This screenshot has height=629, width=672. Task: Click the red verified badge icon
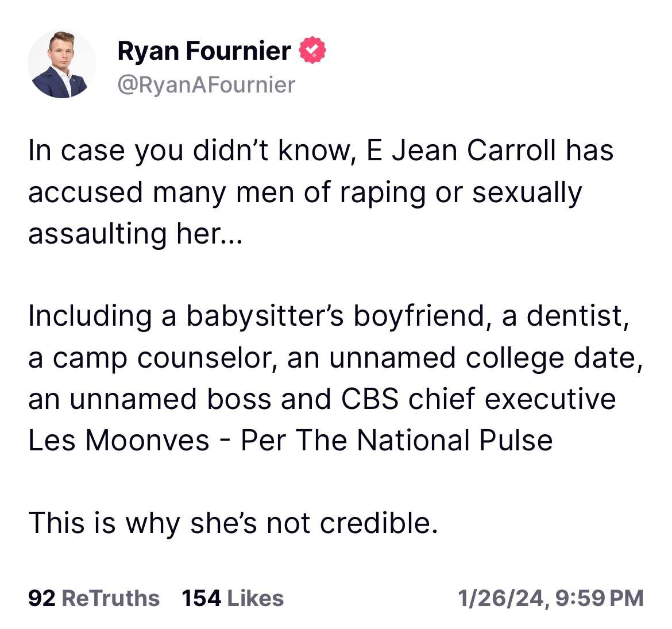click(312, 50)
